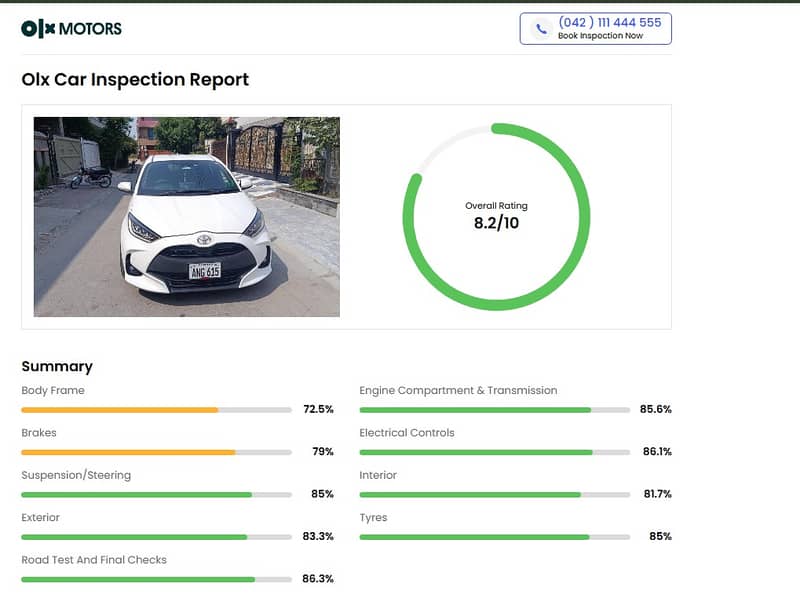Click the Electrical Controls label

(x=407, y=433)
